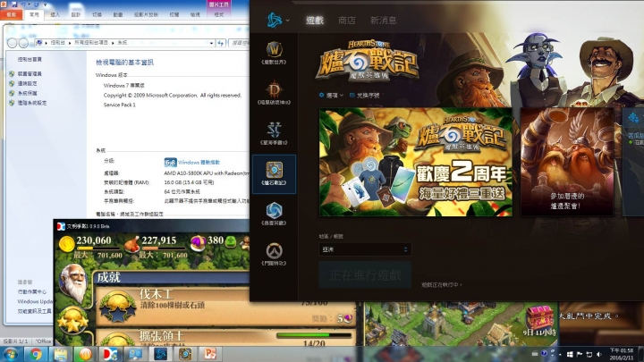
Task: Select World of Warcraft in Battle.net sidebar
Action: coord(274,54)
